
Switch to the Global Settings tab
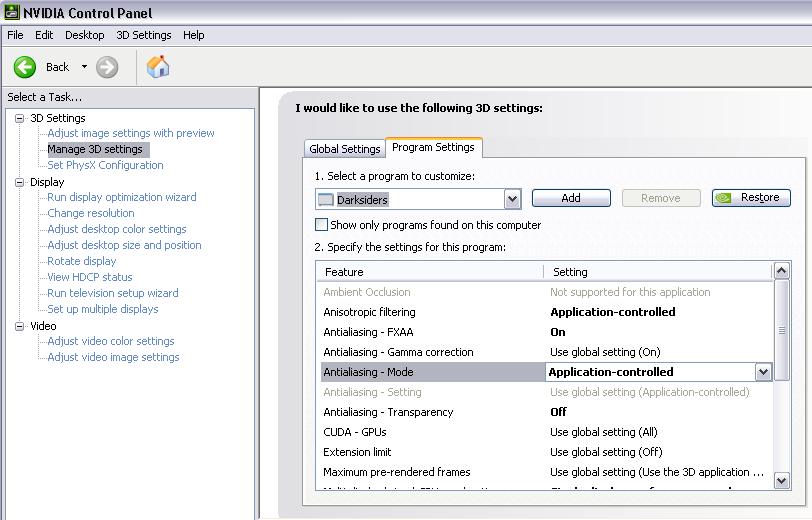tap(344, 149)
